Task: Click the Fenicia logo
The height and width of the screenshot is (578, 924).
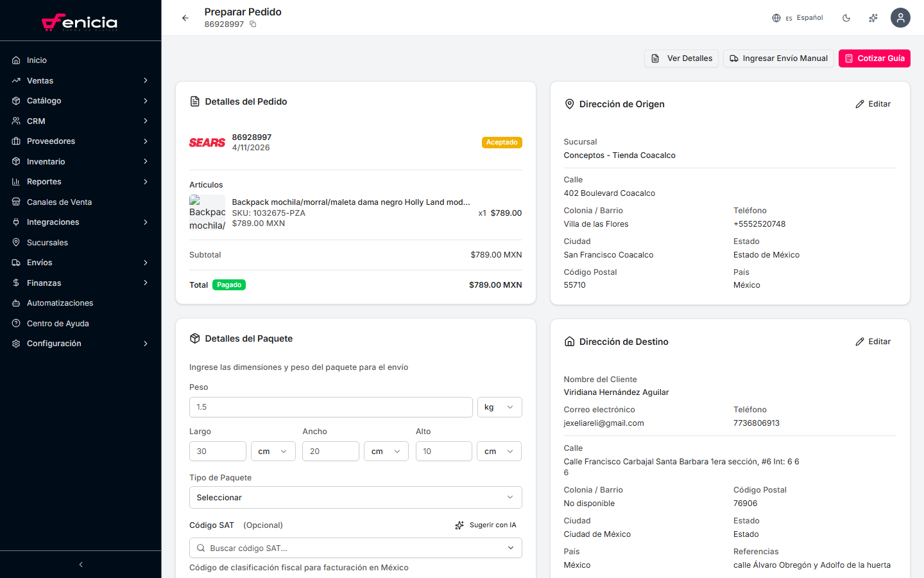Action: (80, 22)
